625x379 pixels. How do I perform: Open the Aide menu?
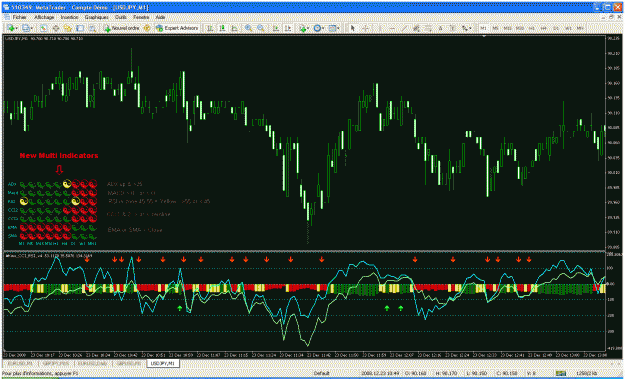click(x=160, y=18)
